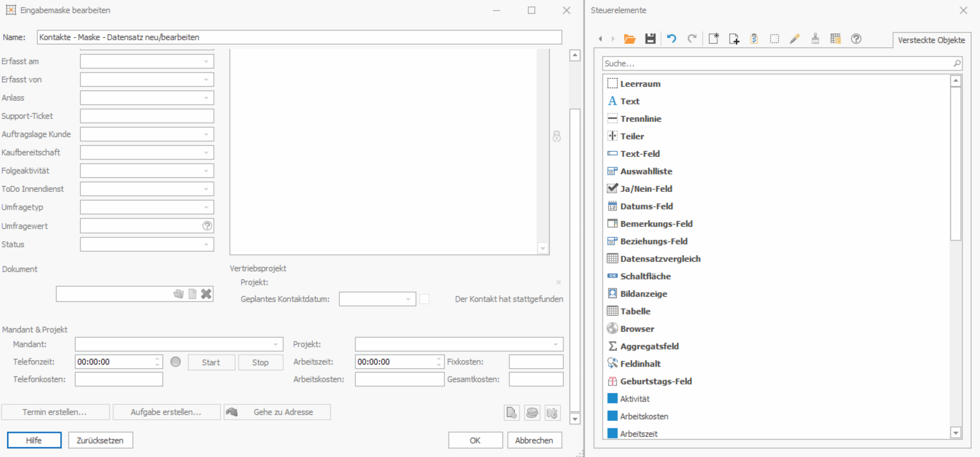
Task: Click the Arbeitszeit spinner arrows
Action: point(439,362)
